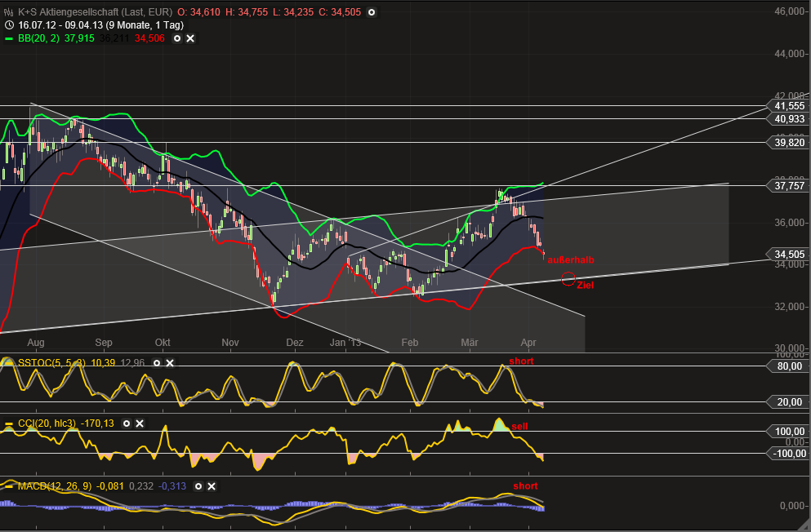Click the Feb label on time axis
811x532 pixels.
pyautogui.click(x=410, y=343)
